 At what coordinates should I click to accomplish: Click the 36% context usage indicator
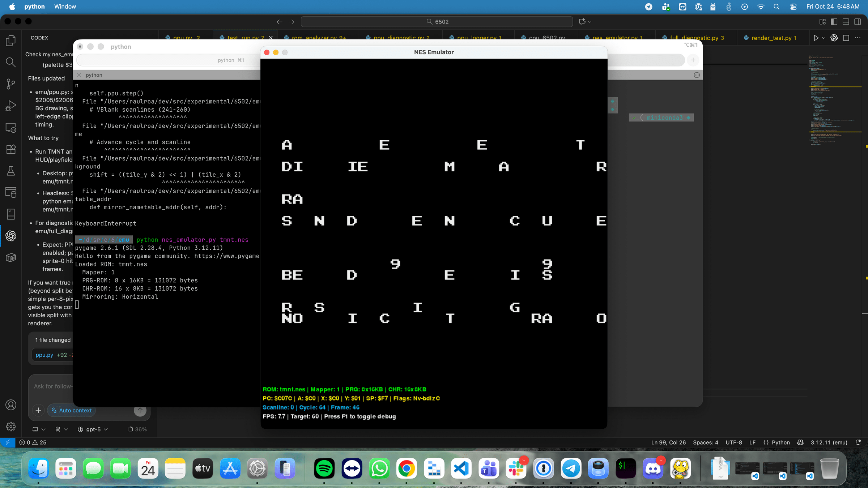pos(137,429)
